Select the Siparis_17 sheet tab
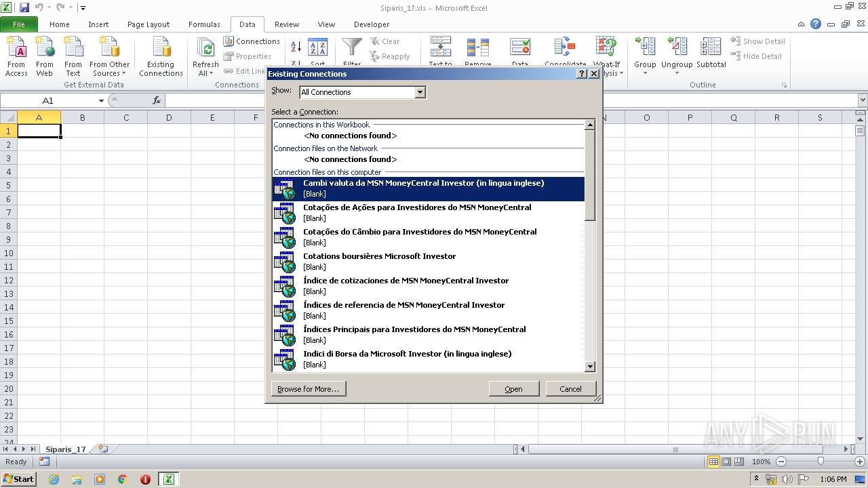 click(x=66, y=449)
